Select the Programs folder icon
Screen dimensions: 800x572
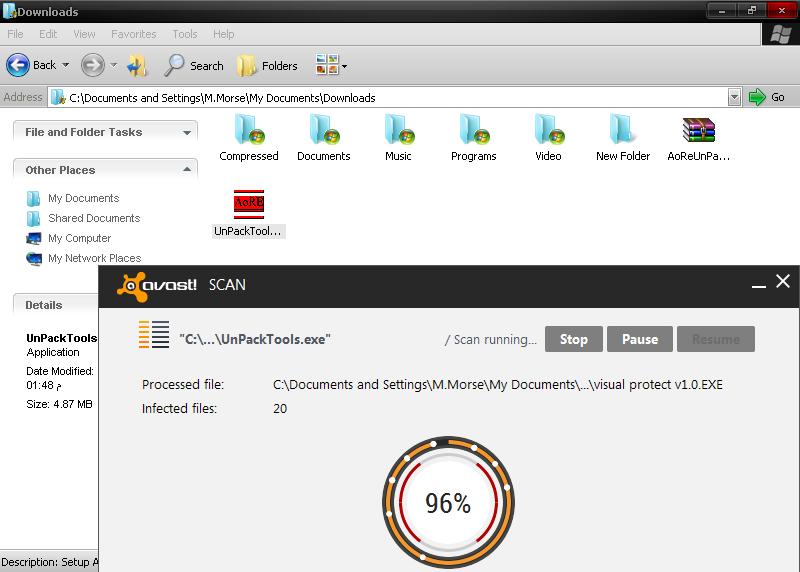tap(474, 130)
